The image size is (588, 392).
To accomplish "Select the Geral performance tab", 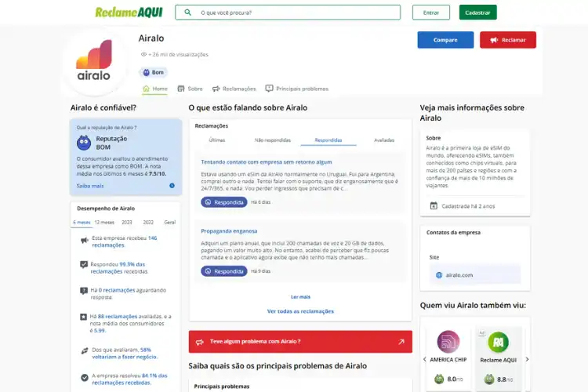I will pos(170,223).
